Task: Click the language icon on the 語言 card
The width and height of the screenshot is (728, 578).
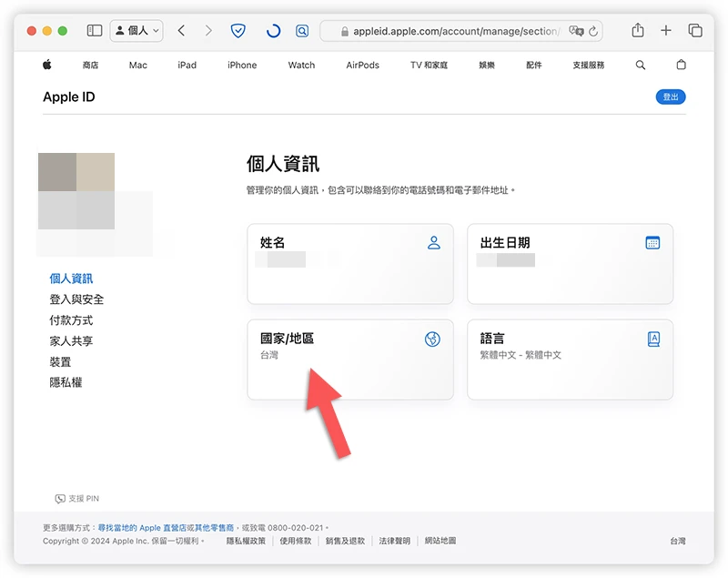Action: pos(652,338)
